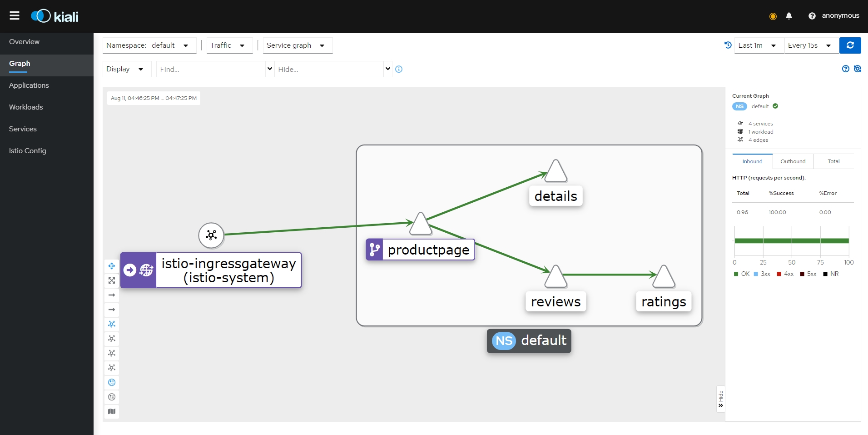Toggle the drag-to-pan blue arrows button

pos(112,266)
